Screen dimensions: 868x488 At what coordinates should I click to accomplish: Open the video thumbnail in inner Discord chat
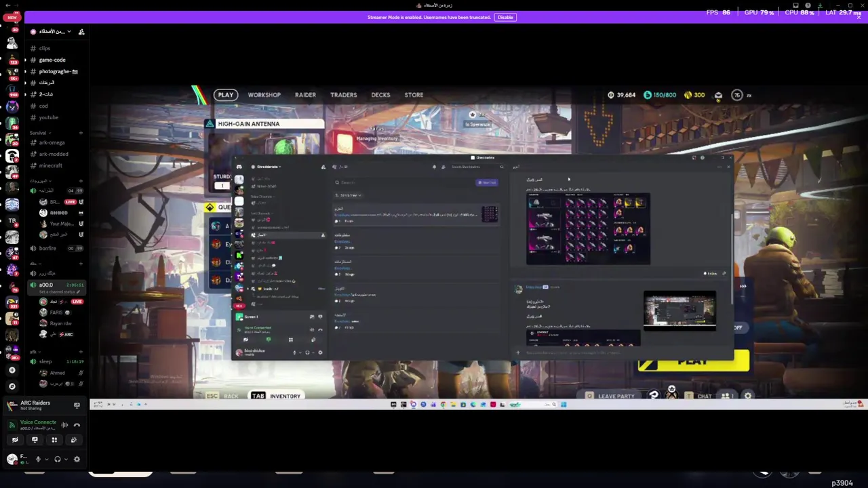coord(679,311)
